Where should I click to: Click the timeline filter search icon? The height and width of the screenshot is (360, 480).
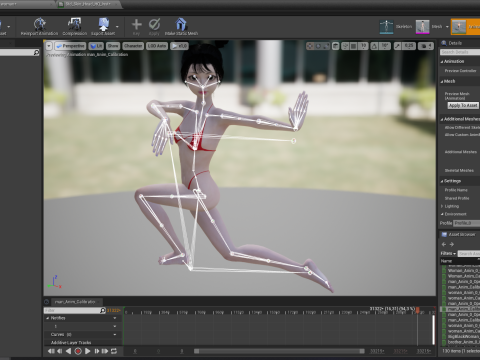pyautogui.click(x=103, y=310)
